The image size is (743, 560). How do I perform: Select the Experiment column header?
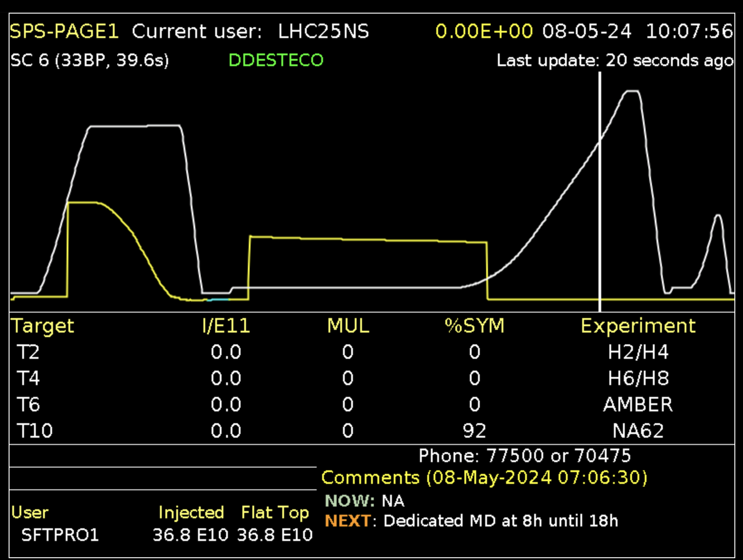tap(638, 326)
